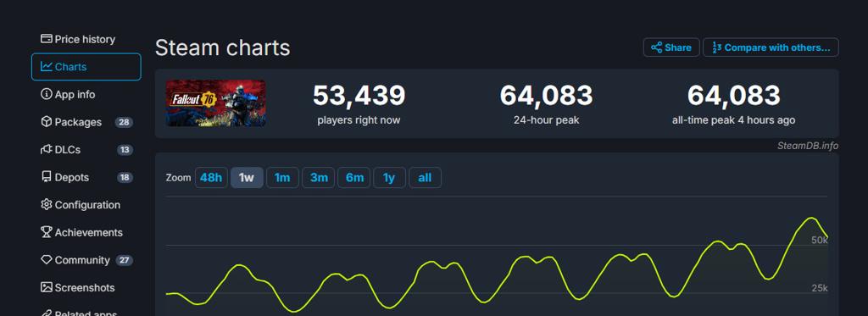
Task: Click the share-nodes icon in Share
Action: click(x=657, y=47)
